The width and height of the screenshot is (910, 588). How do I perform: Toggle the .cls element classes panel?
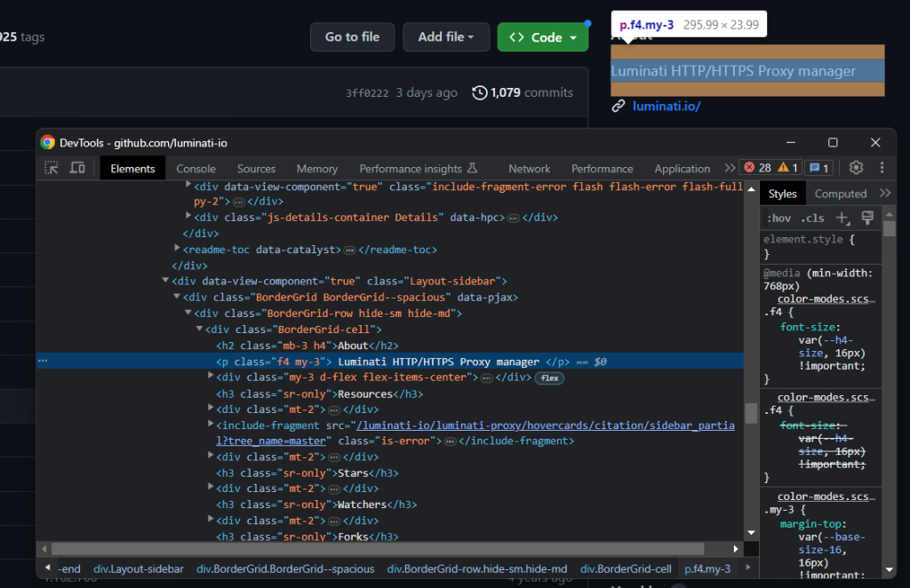pos(812,219)
